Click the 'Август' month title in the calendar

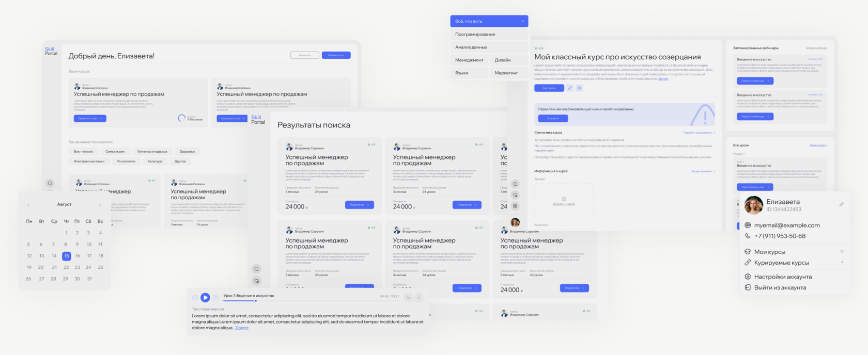point(64,204)
